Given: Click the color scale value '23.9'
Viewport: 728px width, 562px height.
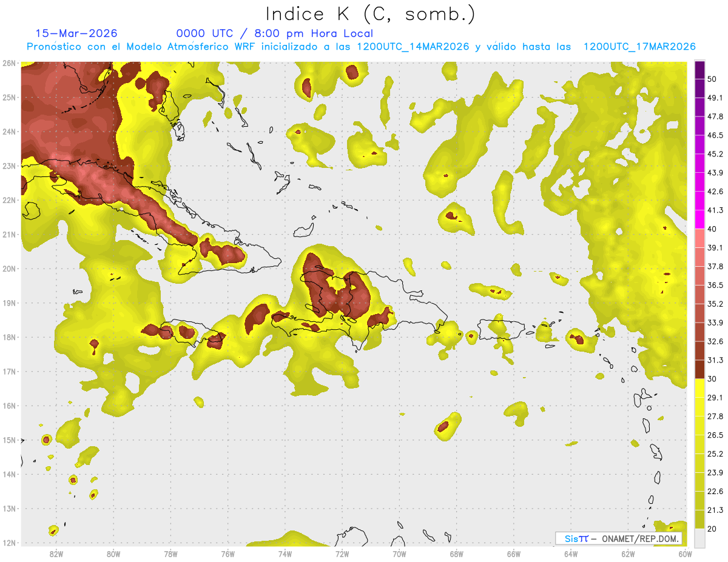Looking at the screenshot, I should point(715,472).
